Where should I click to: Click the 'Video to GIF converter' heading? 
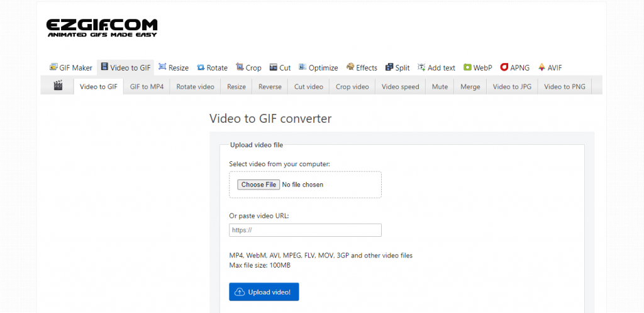pyautogui.click(x=270, y=118)
